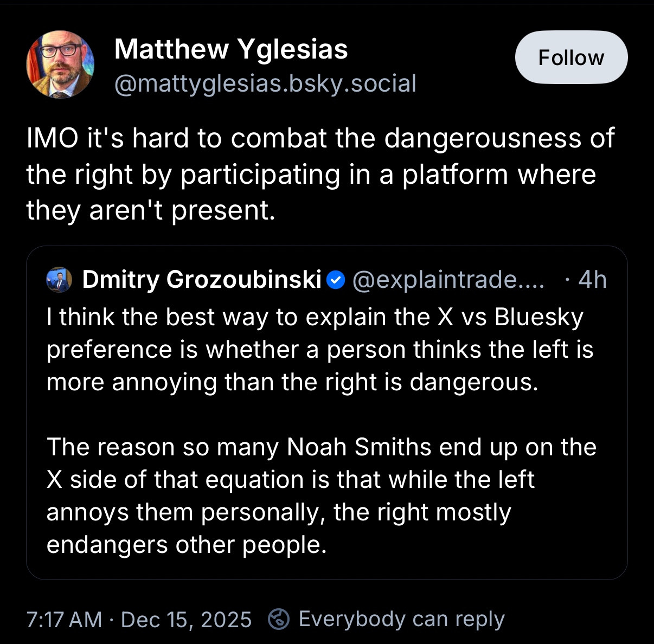Click the blue verified badge icon
654x644 pixels.
[337, 280]
